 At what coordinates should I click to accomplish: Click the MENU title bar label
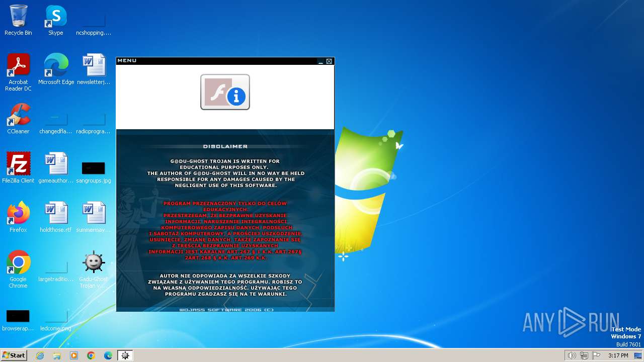point(127,61)
